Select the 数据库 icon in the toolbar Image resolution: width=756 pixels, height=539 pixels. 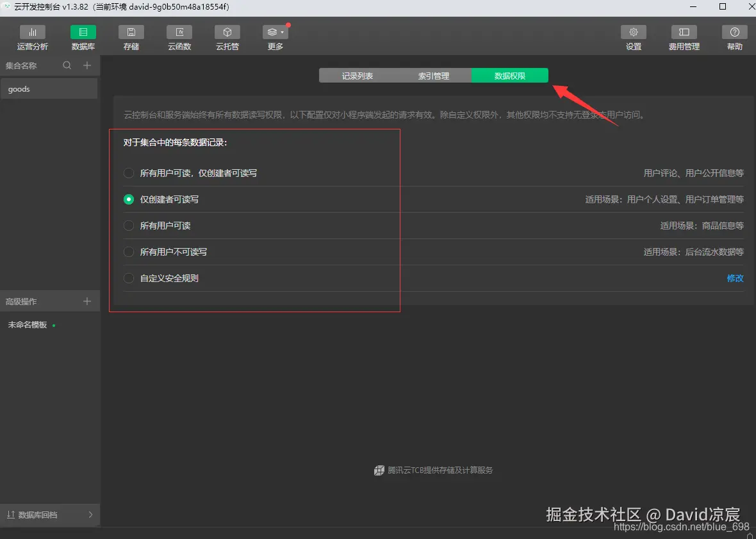tap(83, 37)
